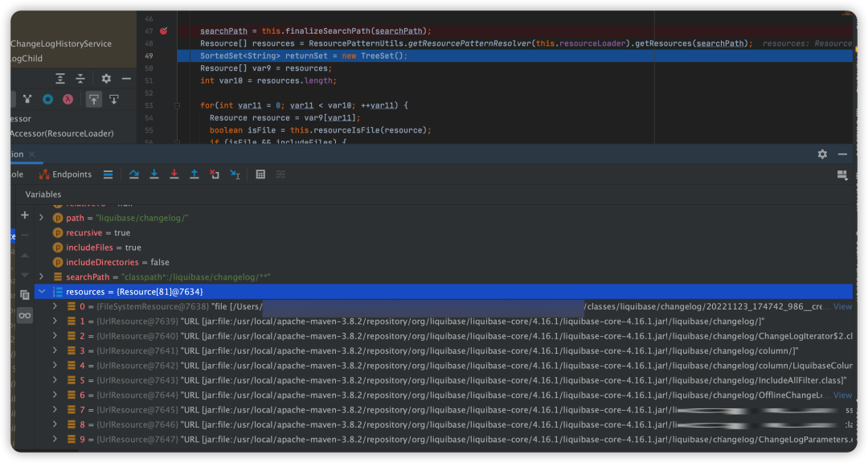Click the Run to Cursor icon

tap(235, 174)
